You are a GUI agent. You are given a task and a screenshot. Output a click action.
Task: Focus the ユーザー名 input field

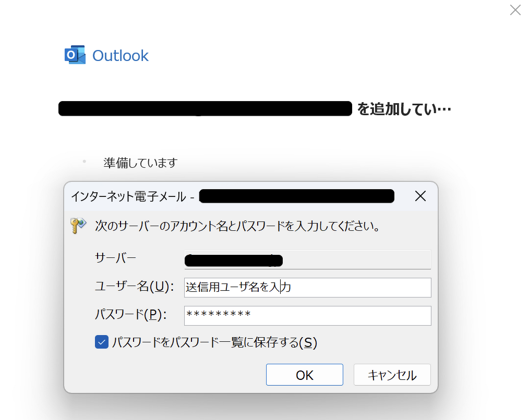click(x=307, y=287)
